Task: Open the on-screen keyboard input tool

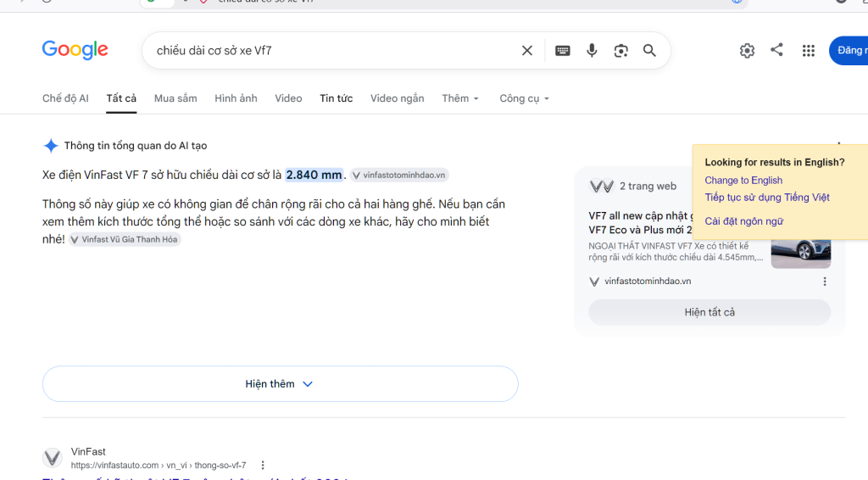Action: (x=563, y=50)
